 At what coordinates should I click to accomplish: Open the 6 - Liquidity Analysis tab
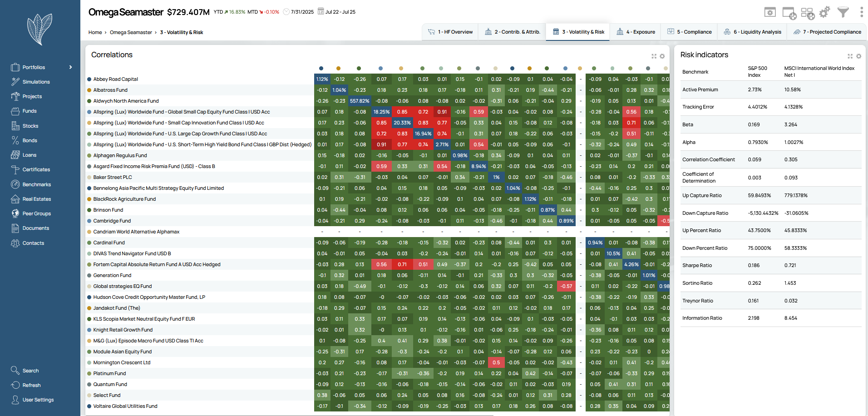tap(752, 32)
